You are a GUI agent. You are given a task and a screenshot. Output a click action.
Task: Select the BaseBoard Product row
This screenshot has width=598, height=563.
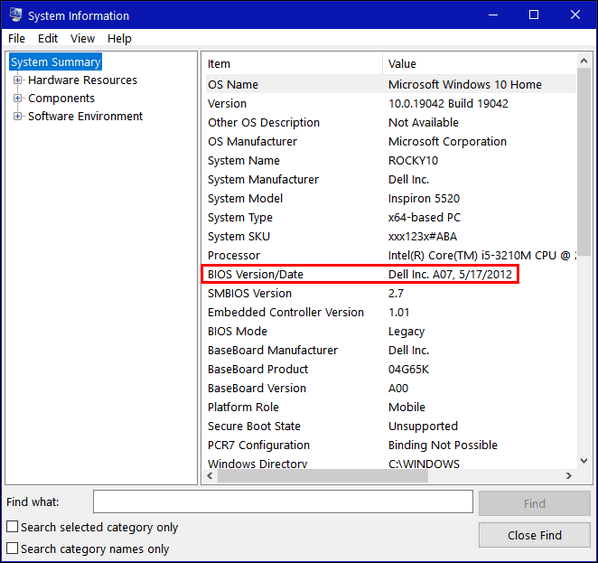(391, 369)
